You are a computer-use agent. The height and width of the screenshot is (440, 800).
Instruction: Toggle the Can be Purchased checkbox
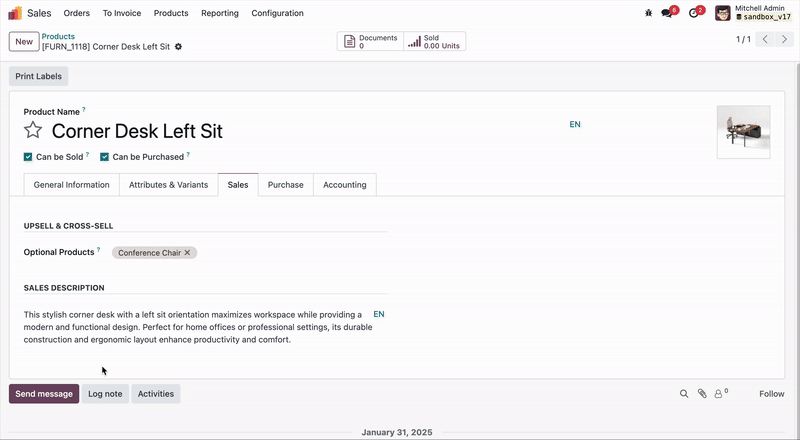pyautogui.click(x=104, y=157)
